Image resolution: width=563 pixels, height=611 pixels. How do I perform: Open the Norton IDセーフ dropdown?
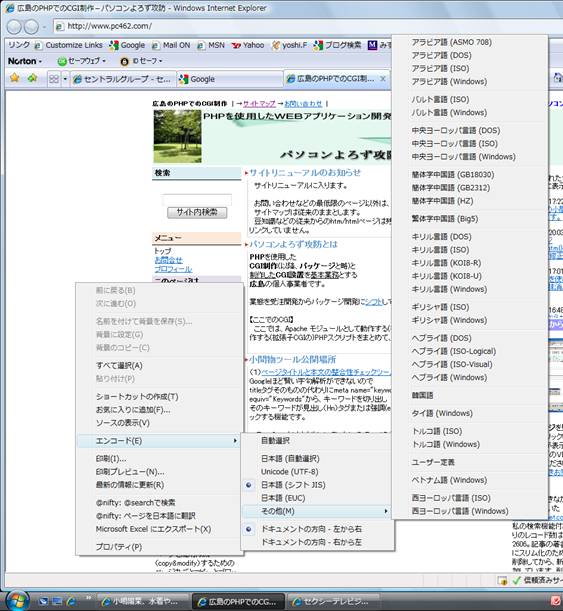(141, 61)
